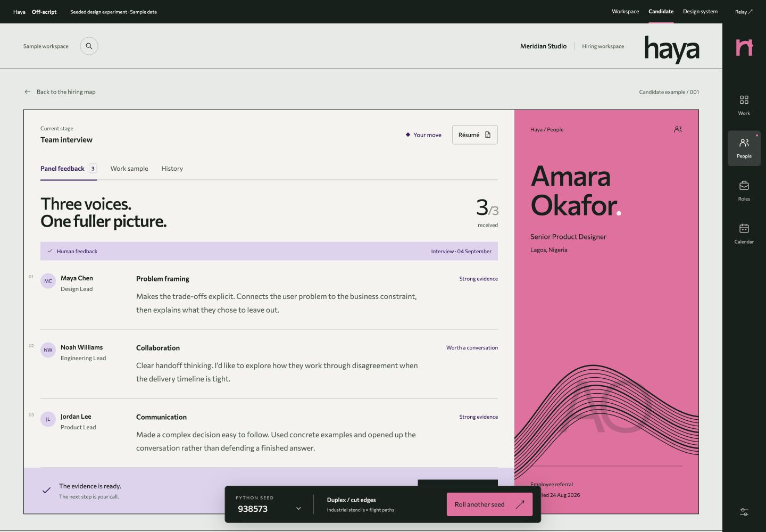Click the back arrow to hiring map
This screenshot has height=532, width=766.
[28, 92]
